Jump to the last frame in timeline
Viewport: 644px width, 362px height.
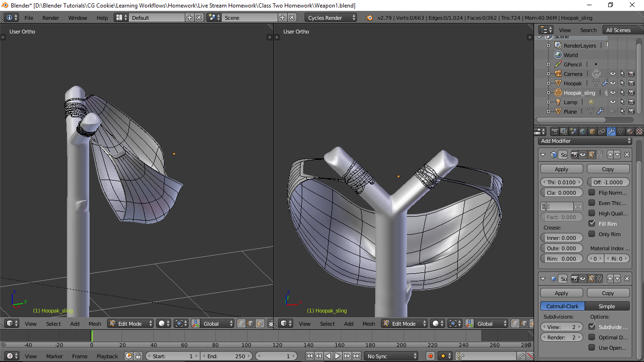(357, 356)
